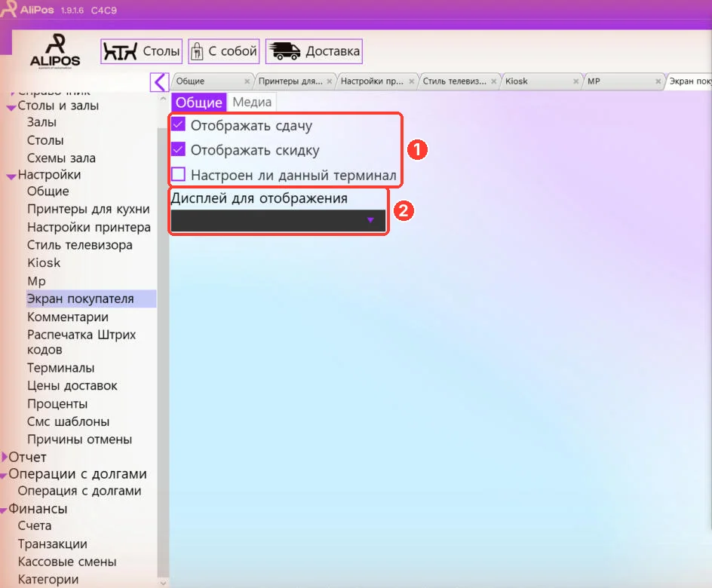Image resolution: width=712 pixels, height=588 pixels.
Task: Close the MP tab
Action: pyautogui.click(x=658, y=81)
